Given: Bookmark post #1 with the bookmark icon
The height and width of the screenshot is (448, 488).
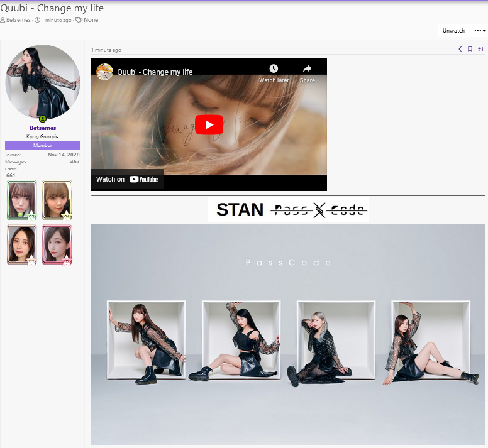Looking at the screenshot, I should [x=470, y=49].
